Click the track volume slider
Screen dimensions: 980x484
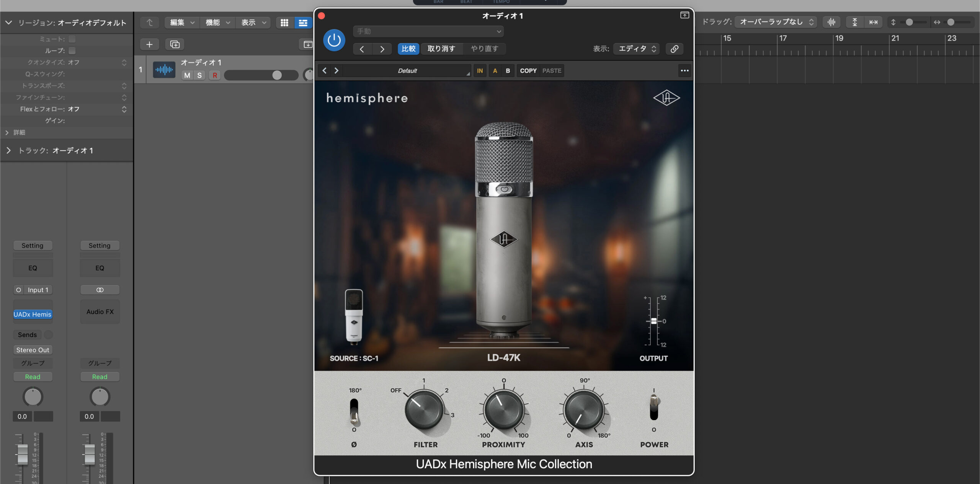pos(261,75)
